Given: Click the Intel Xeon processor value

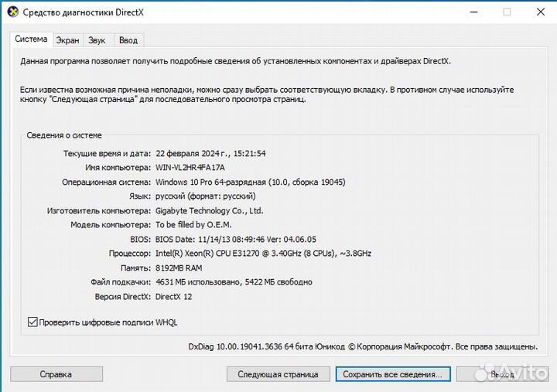Looking at the screenshot, I should click(x=263, y=254).
